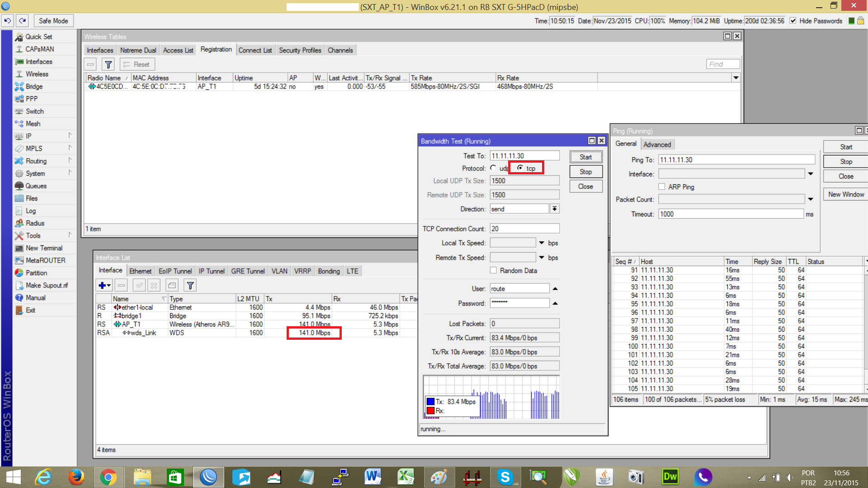Image resolution: width=868 pixels, height=488 pixels.
Task: Click the filter funnel icon in Wireless Tables
Action: [x=108, y=65]
